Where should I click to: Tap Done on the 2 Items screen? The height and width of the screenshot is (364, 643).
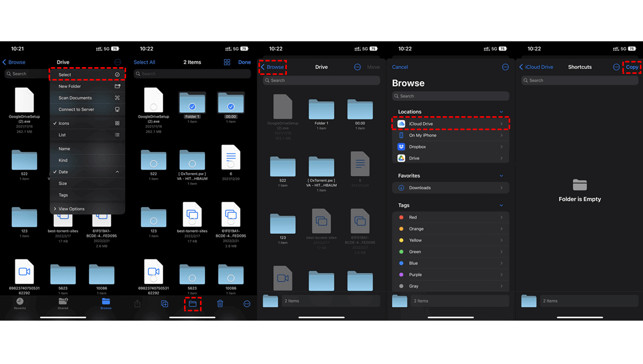(x=244, y=62)
